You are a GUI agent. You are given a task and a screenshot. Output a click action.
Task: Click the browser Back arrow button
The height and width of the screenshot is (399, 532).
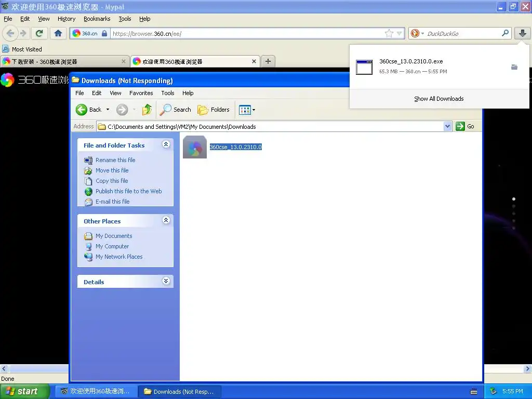[x=10, y=33]
